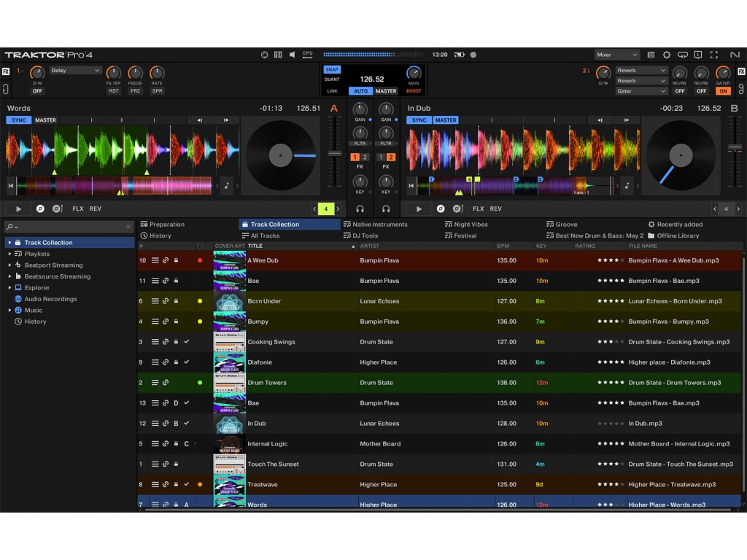
Task: Toggle the layout columns icon in header
Action: [x=278, y=55]
